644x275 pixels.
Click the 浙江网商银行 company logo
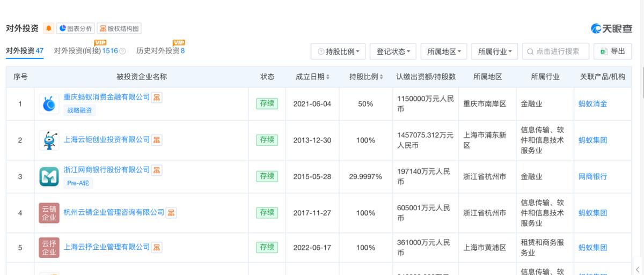tap(49, 176)
